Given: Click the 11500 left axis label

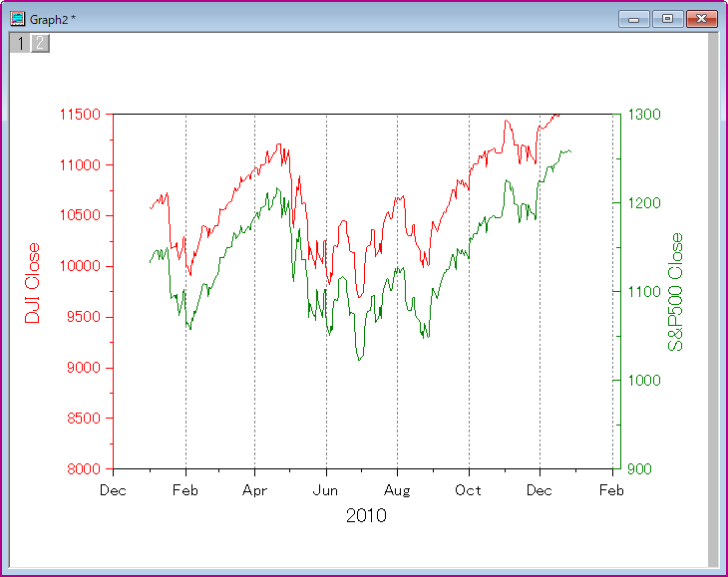Looking at the screenshot, I should coord(80,114).
